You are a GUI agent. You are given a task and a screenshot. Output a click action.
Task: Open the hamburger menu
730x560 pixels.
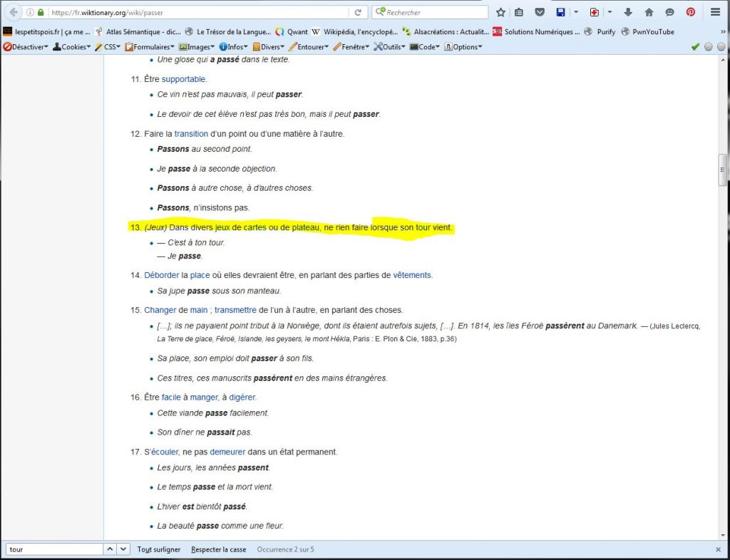715,12
